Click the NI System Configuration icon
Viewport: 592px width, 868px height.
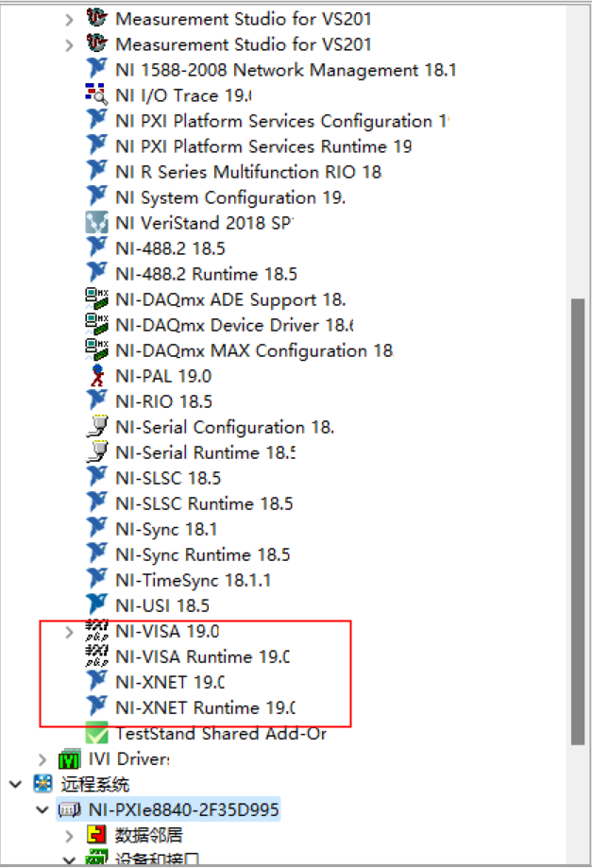pyautogui.click(x=97, y=196)
